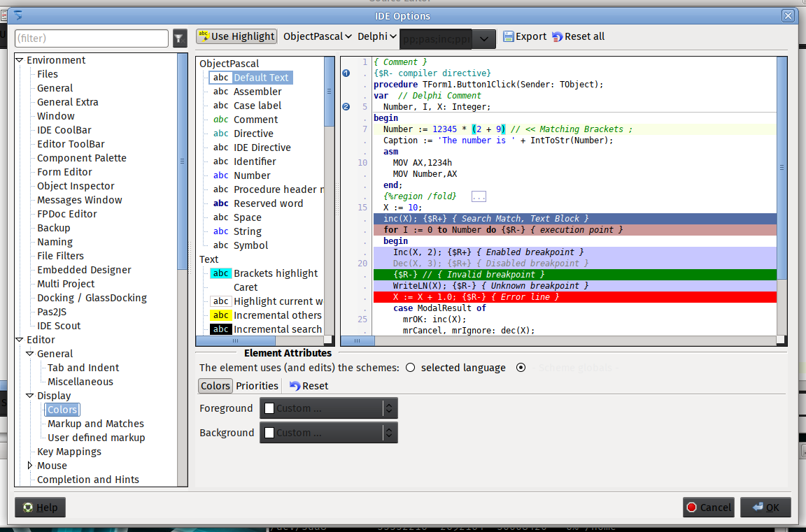Expand the Mouse tree node
Viewport: 806px width, 532px height.
point(30,466)
